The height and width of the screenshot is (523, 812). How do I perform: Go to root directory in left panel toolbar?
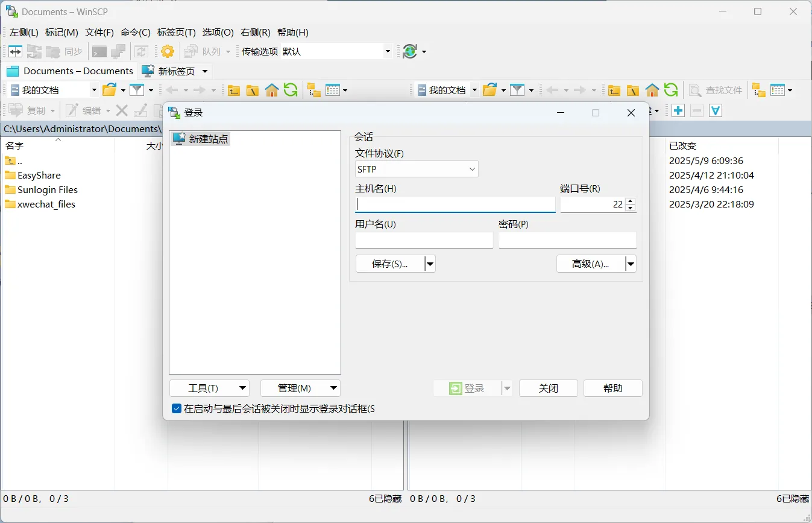pos(253,90)
